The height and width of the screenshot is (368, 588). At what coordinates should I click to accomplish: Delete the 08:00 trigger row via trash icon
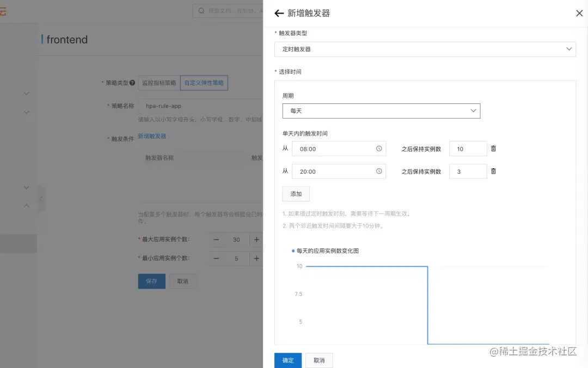coord(493,149)
